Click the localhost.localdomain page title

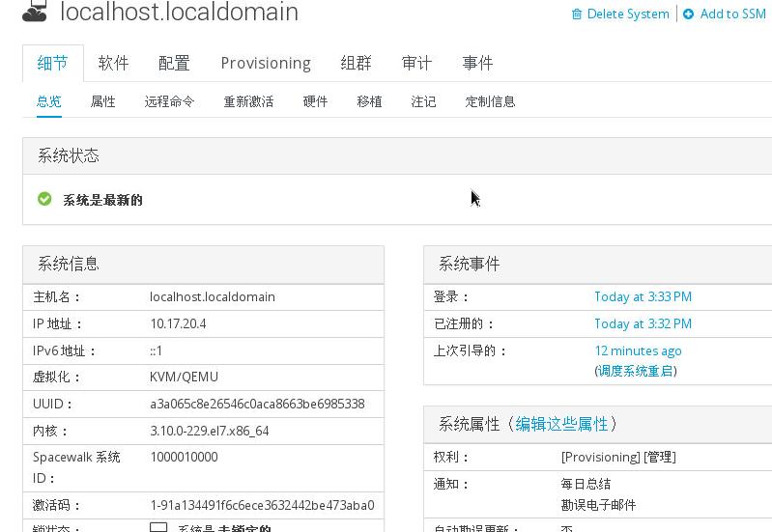179,11
